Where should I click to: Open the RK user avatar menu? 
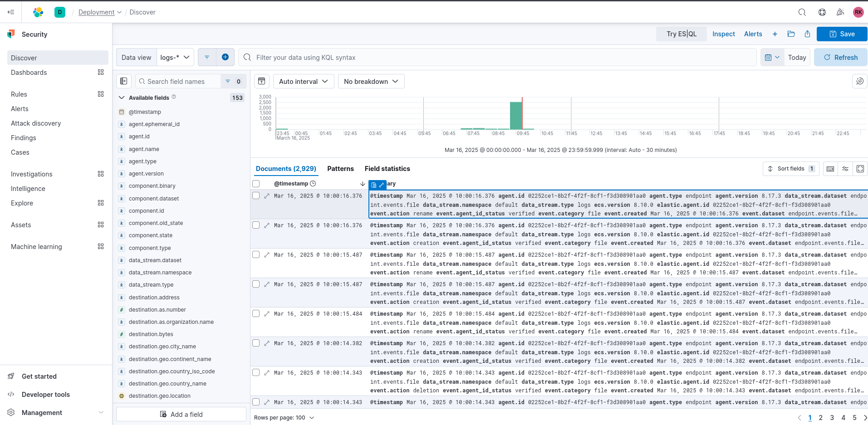[858, 12]
